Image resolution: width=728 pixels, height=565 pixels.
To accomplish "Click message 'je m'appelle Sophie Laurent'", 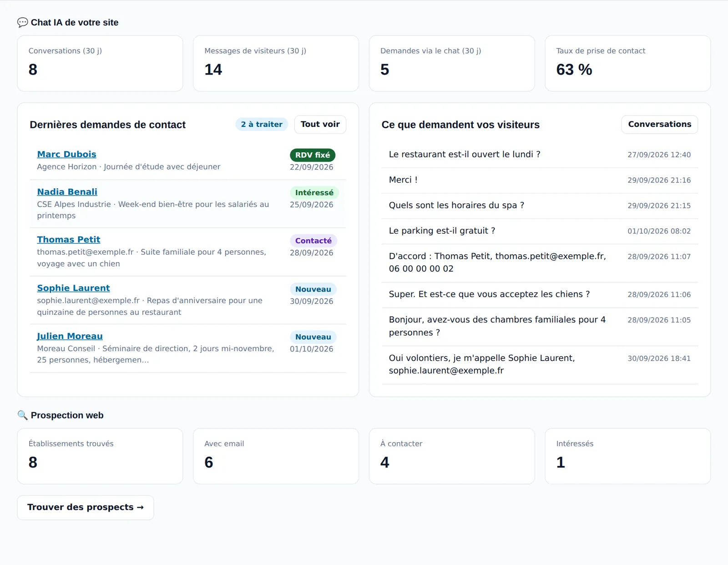I will (x=482, y=364).
